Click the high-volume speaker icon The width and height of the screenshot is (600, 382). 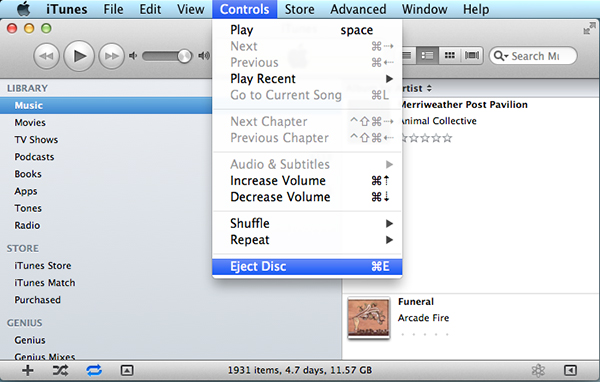204,56
